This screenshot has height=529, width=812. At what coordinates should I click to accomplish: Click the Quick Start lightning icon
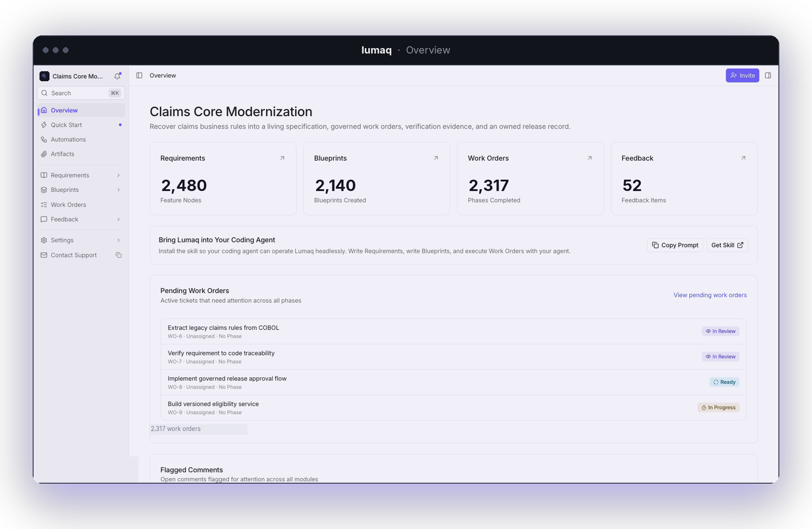pos(44,125)
